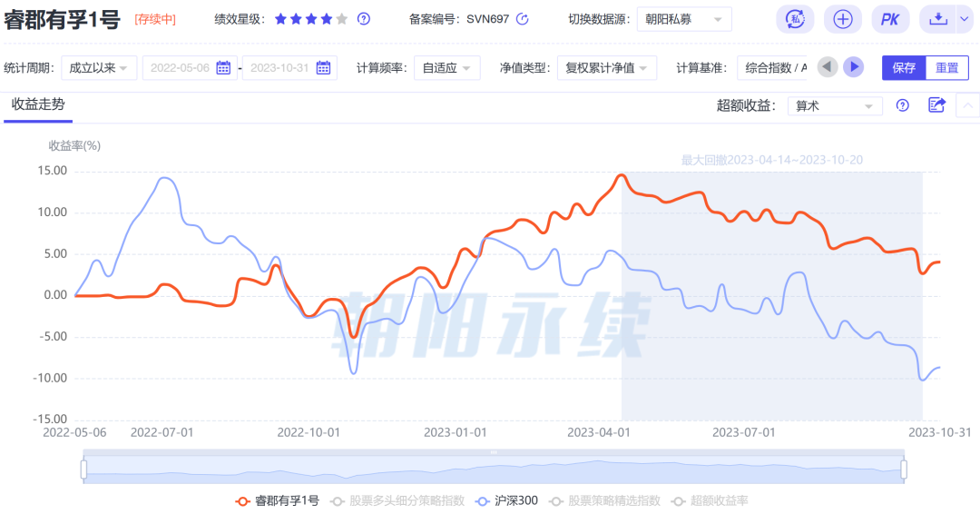980x514 pixels.
Task: Click the right handle of the range slider
Action: [903, 469]
